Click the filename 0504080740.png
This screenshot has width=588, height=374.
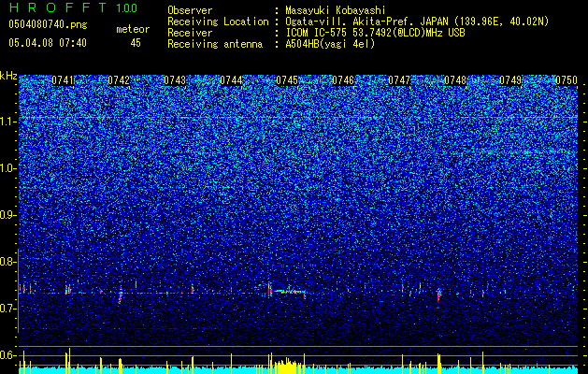(x=48, y=24)
